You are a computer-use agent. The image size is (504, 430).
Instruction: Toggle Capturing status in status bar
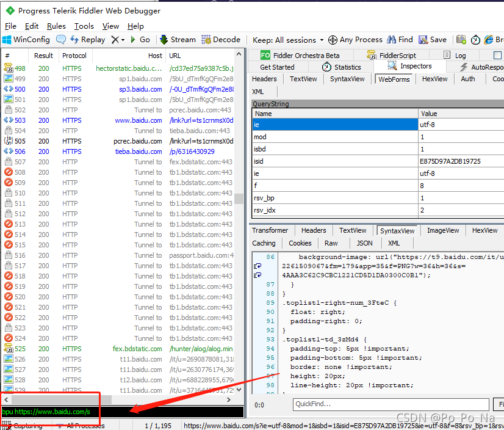(23, 426)
